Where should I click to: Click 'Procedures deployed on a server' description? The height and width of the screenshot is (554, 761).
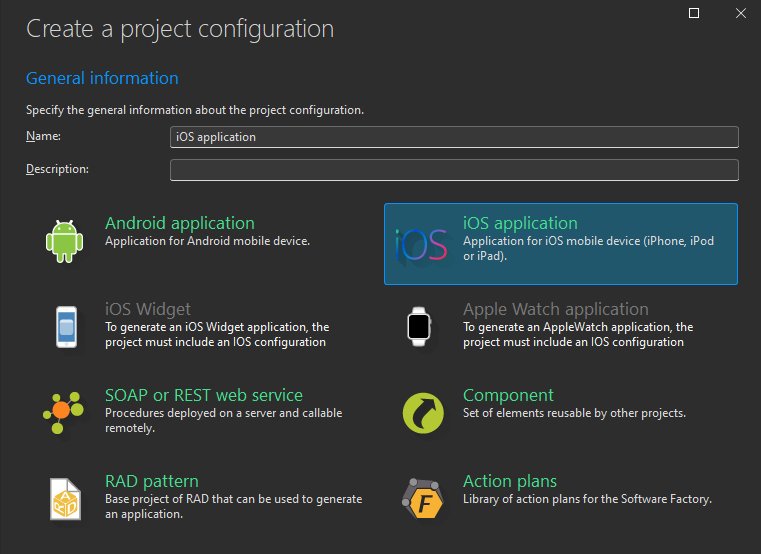[224, 420]
